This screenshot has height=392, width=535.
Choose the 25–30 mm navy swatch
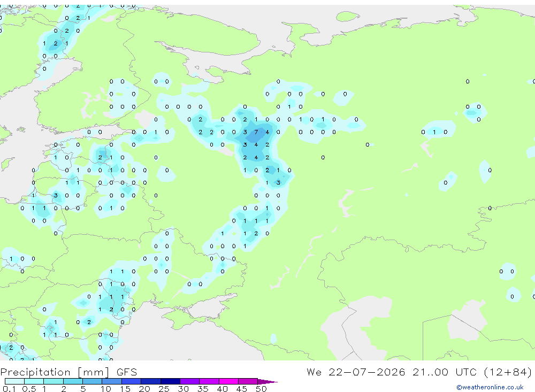tap(170, 381)
